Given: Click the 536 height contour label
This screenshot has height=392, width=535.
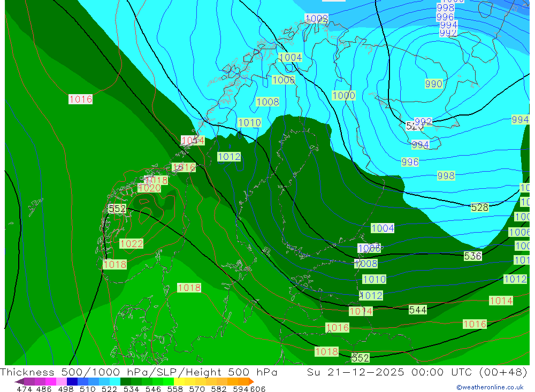Looking at the screenshot, I should (472, 256).
